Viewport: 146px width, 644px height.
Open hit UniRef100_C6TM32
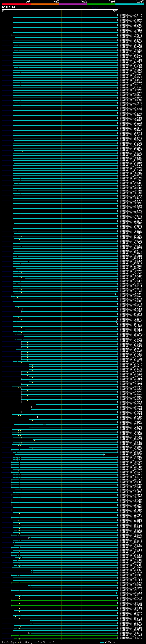[131, 22]
